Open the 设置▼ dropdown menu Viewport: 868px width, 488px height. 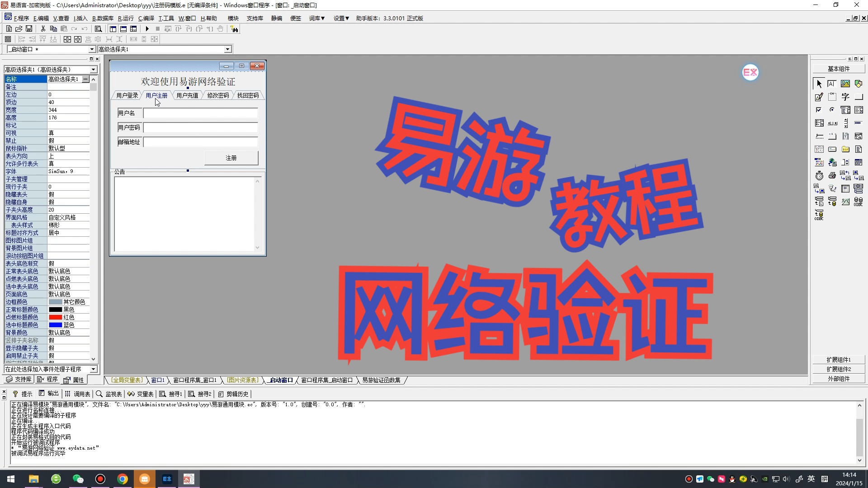[x=341, y=19]
